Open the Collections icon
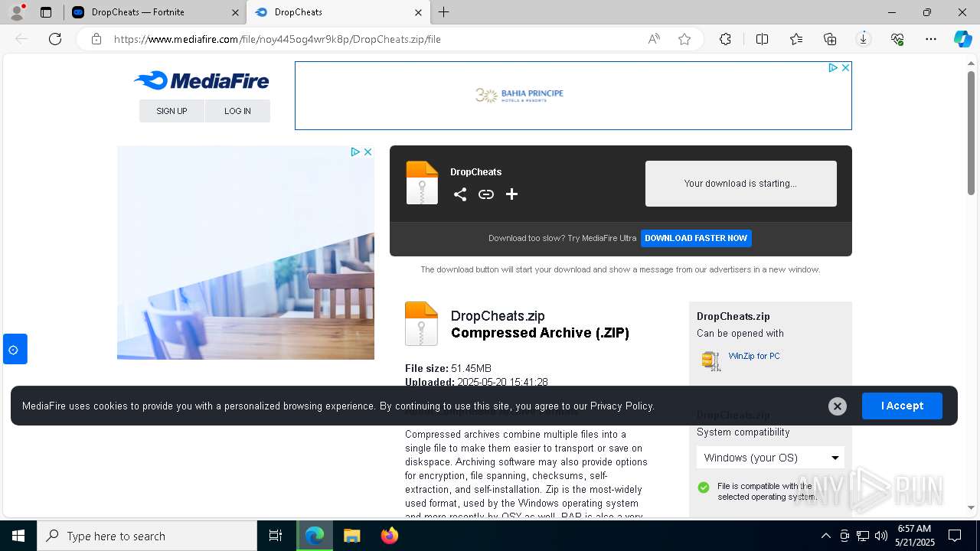 [830, 39]
